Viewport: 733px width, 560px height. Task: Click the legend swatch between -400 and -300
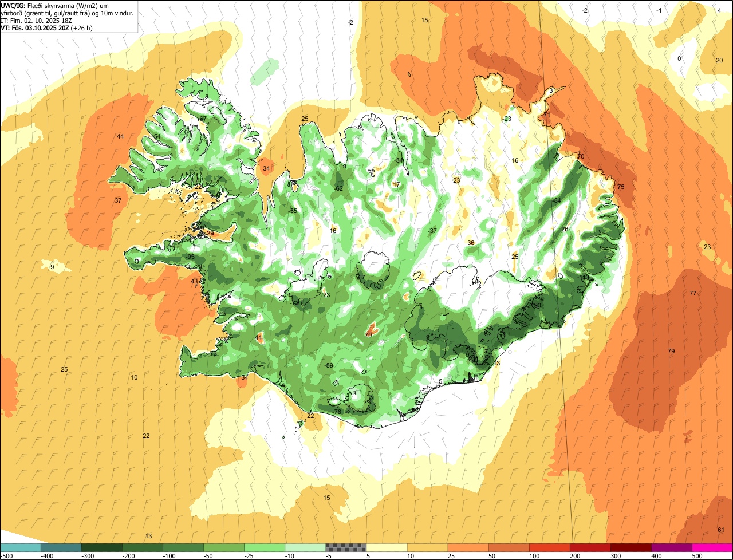[x=61, y=547]
